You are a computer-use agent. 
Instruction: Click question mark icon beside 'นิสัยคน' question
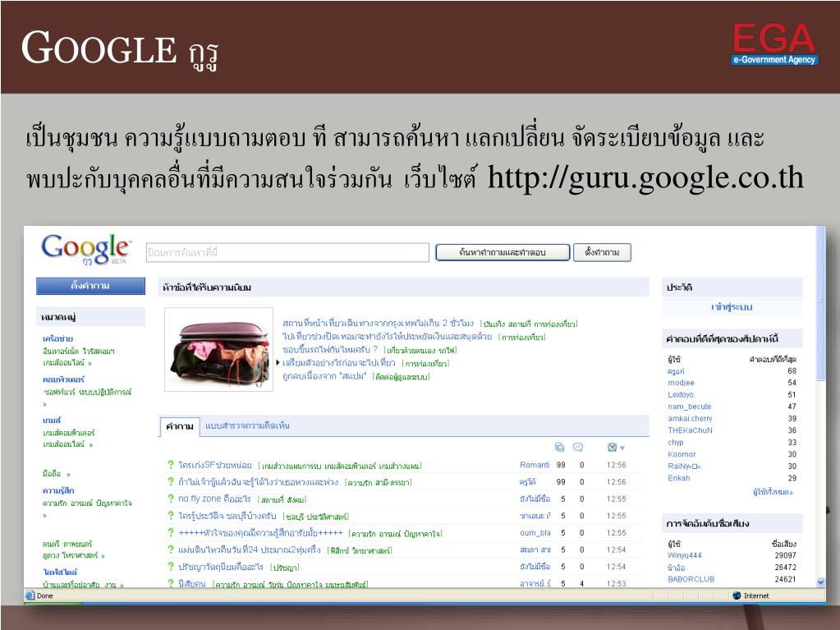pos(170,583)
